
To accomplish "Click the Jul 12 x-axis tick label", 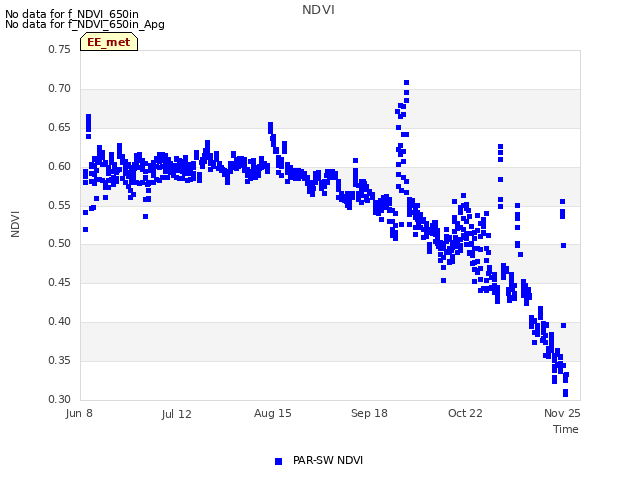I will 176,414.
